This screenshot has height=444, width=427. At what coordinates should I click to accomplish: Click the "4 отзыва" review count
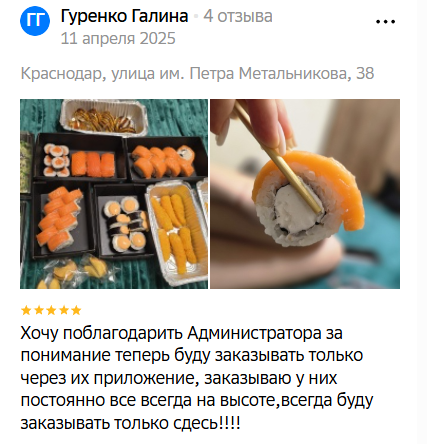238,16
